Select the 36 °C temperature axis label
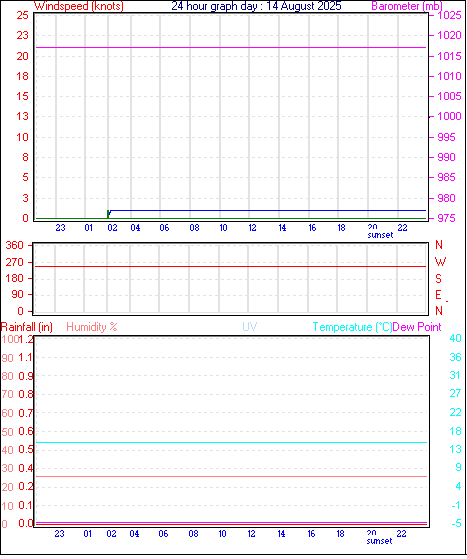This screenshot has width=467, height=559. (x=456, y=357)
